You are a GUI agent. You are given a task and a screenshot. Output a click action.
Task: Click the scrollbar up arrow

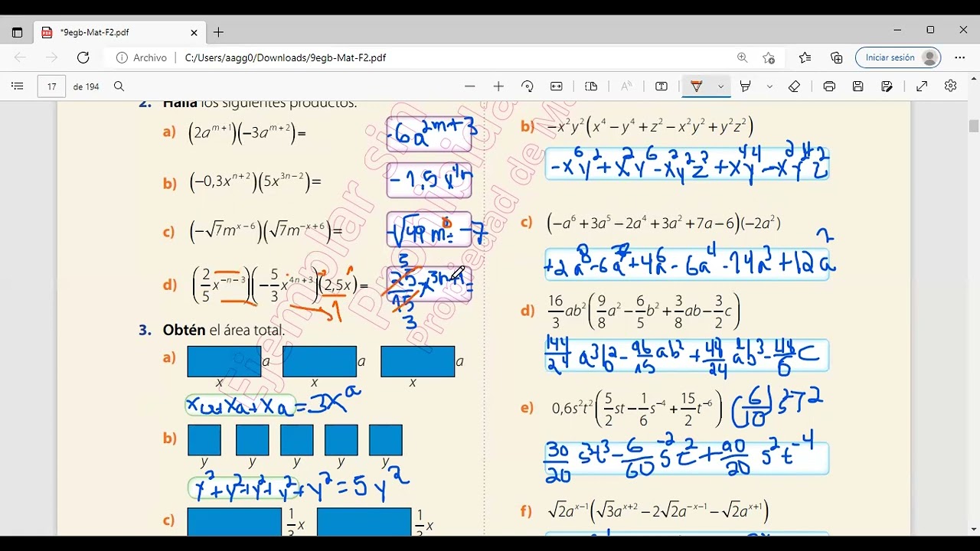[973, 79]
